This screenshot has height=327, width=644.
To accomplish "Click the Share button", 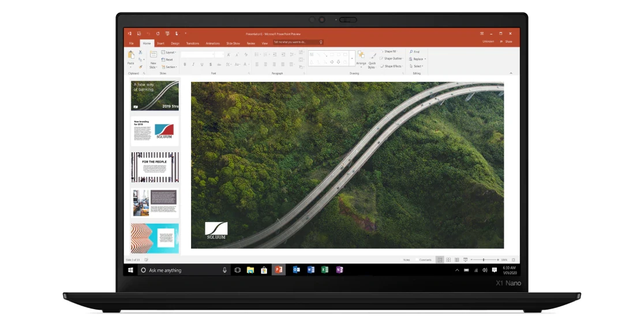I will coord(507,42).
